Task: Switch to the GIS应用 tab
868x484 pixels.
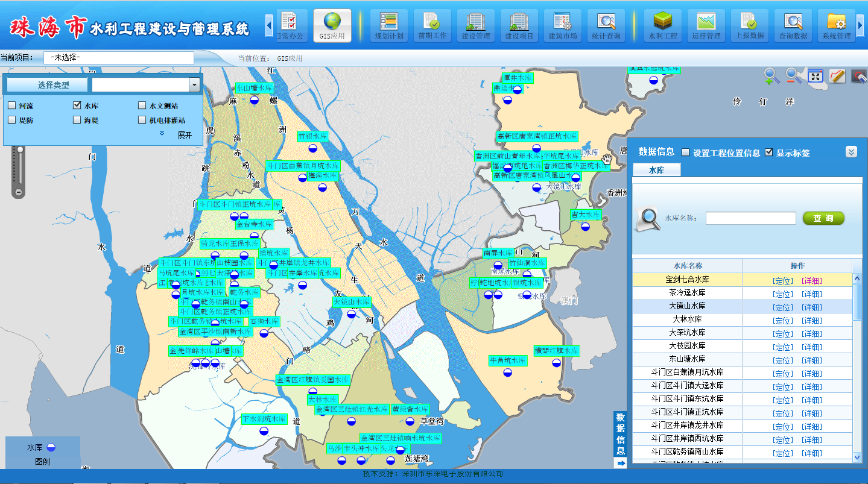Action: tap(332, 26)
